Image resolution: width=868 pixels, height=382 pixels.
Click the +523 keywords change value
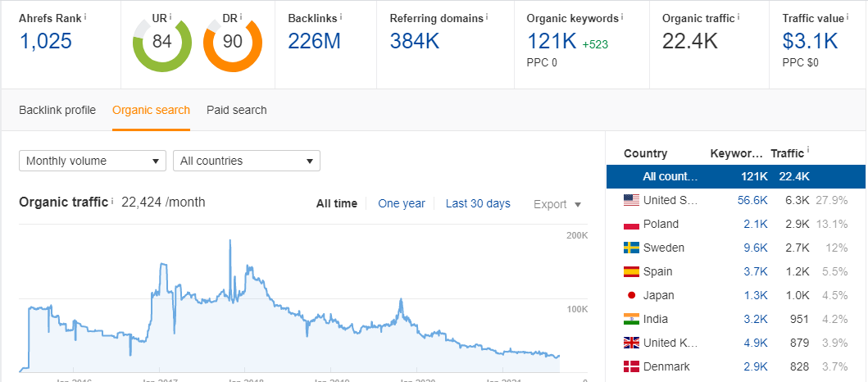tap(595, 45)
